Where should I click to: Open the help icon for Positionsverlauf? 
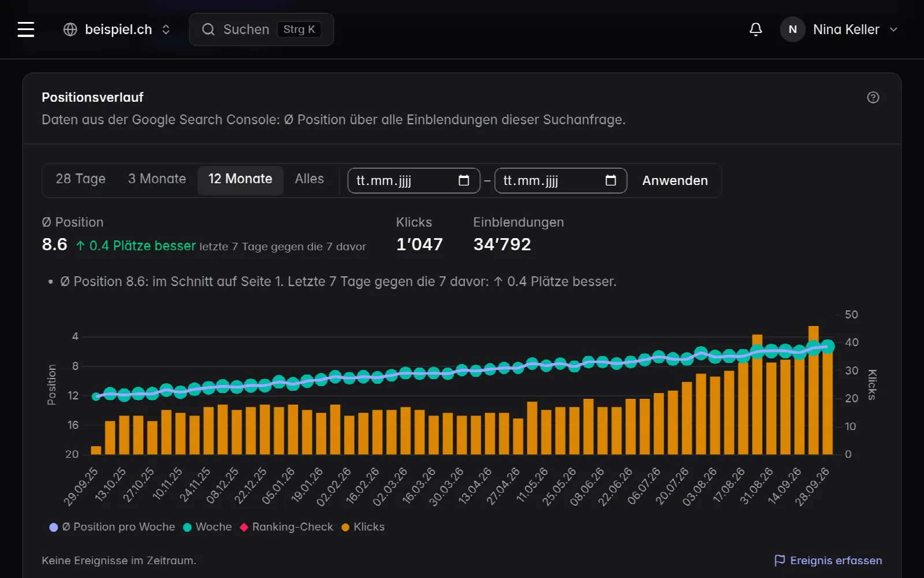tap(873, 97)
